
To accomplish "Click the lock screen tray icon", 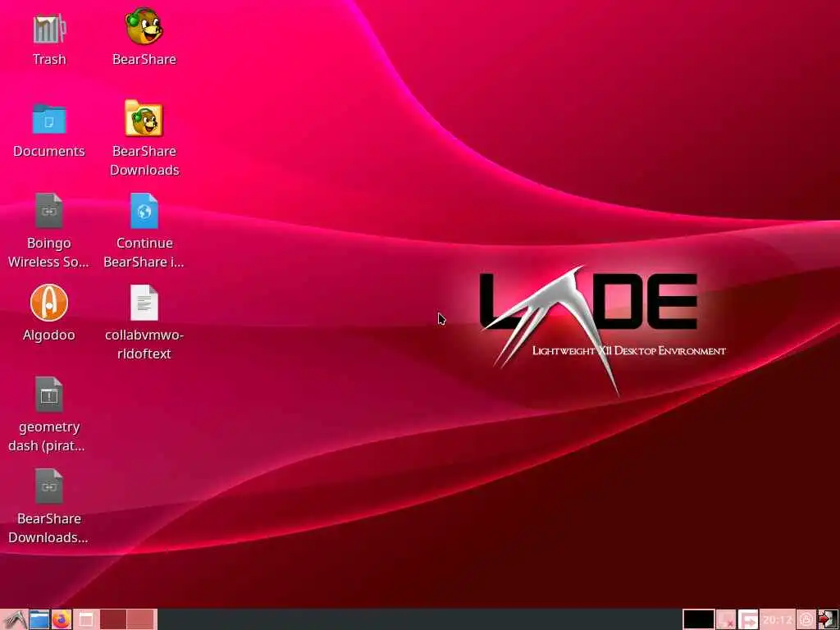I will click(x=806, y=620).
